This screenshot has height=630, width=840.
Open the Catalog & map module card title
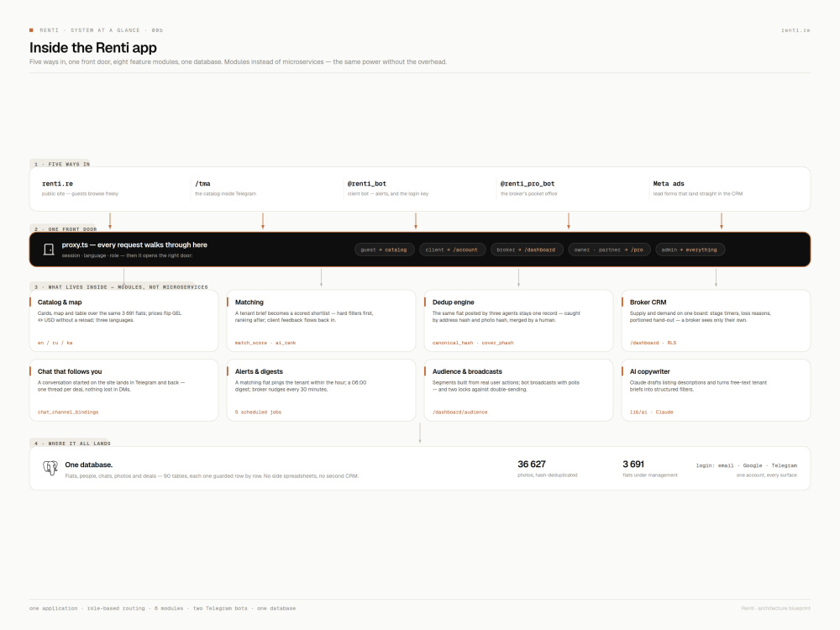point(60,302)
